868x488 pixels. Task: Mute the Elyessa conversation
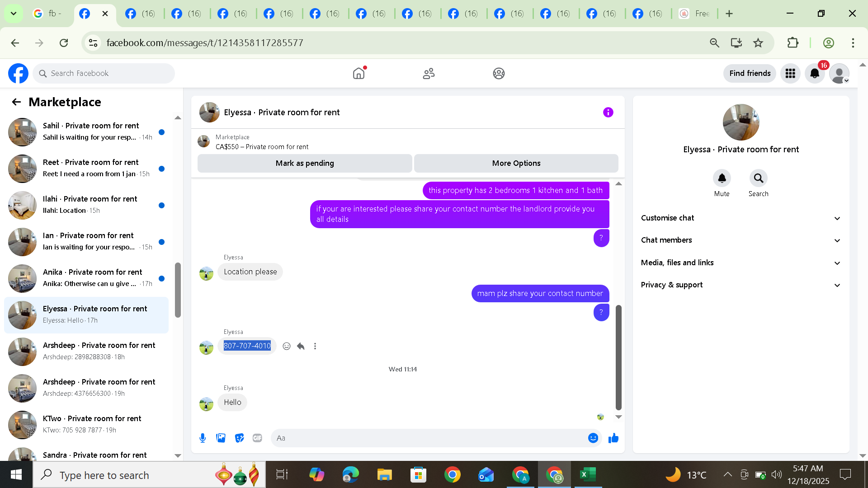pyautogui.click(x=722, y=178)
